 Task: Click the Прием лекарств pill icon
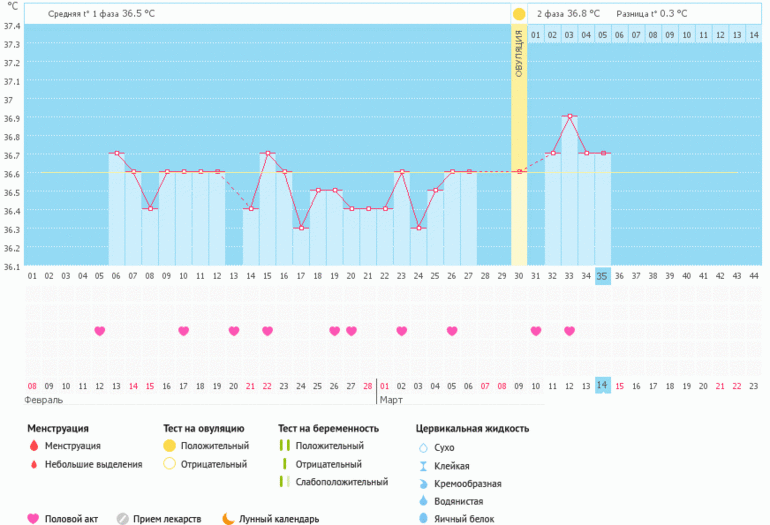[x=122, y=519]
